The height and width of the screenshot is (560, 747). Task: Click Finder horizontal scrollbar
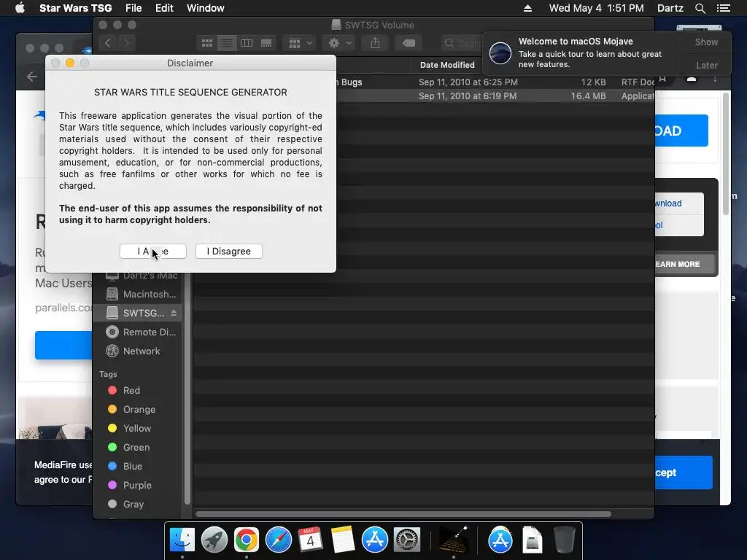coord(403,514)
